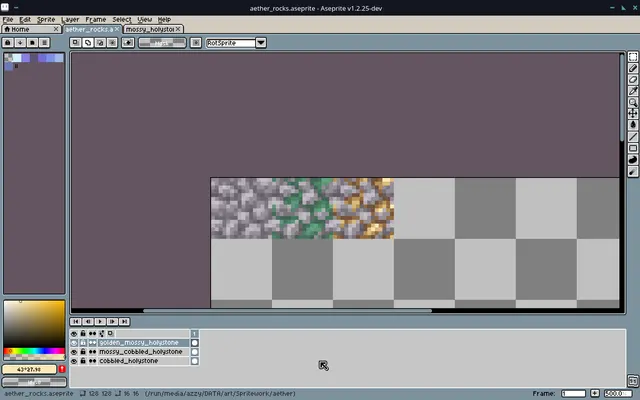Click the RotSprite algorithm field
The width and height of the screenshot is (640, 400).
point(231,43)
